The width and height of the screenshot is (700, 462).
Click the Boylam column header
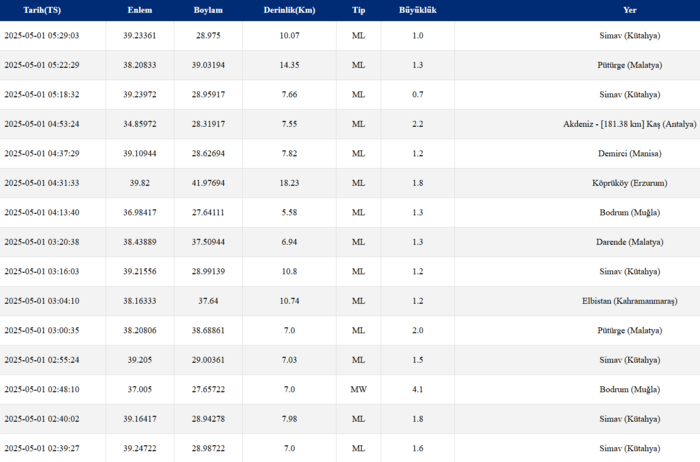point(208,10)
